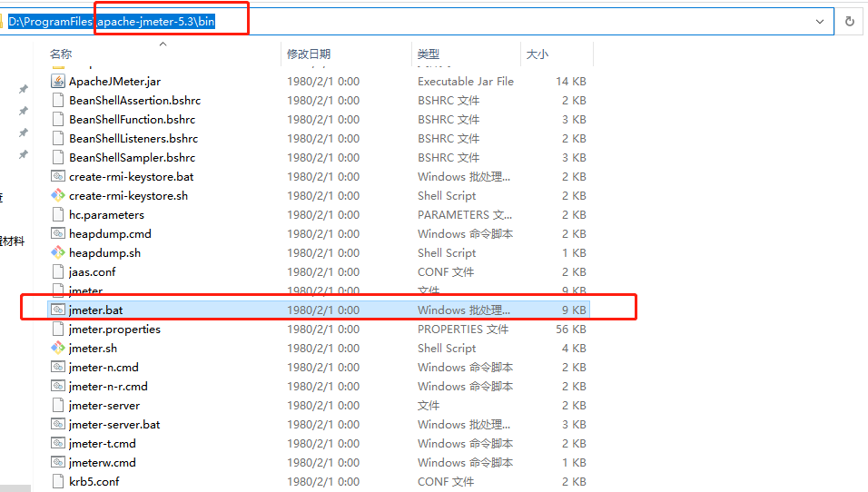Click the 14 KB size of ApacheJMeter.jar
Image resolution: width=868 pixels, height=492 pixels.
[x=571, y=82]
